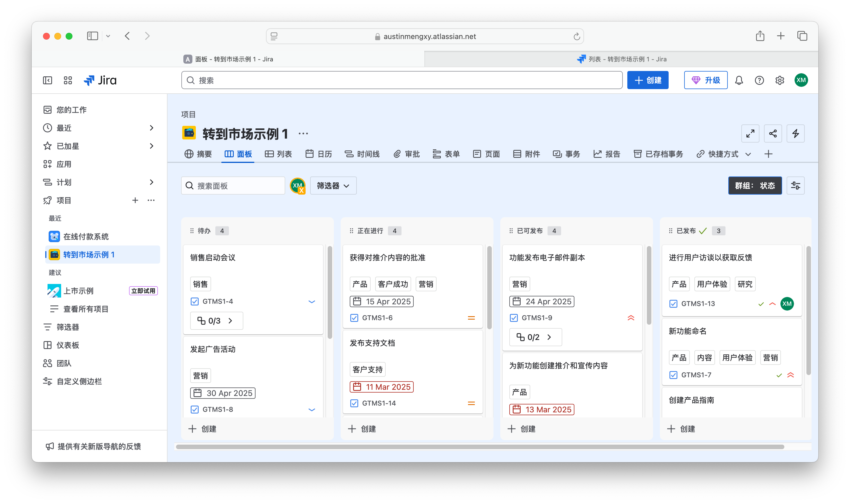Viewport: 850px width, 504px height.
Task: Open the help question mark icon
Action: [759, 80]
